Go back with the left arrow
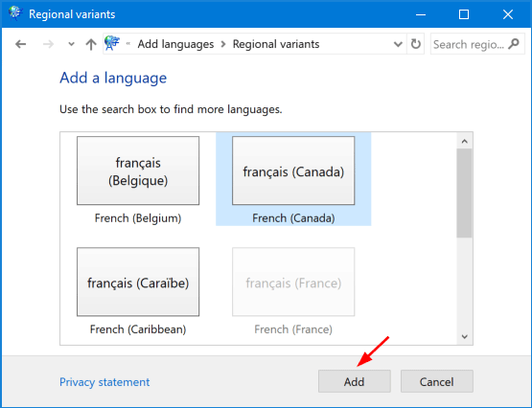Image resolution: width=532 pixels, height=408 pixels. click(x=21, y=44)
